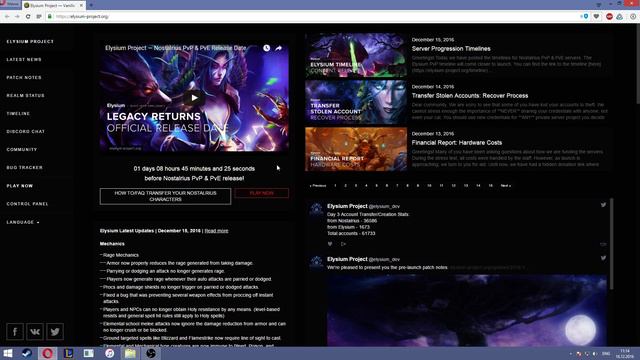Open Community in the sidebar
Image resolution: width=640 pixels, height=360 pixels.
point(22,149)
